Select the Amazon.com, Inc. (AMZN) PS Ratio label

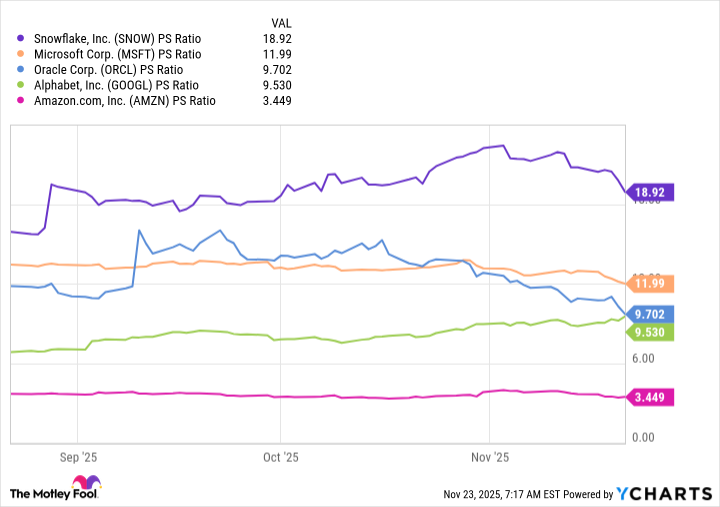[x=124, y=101]
